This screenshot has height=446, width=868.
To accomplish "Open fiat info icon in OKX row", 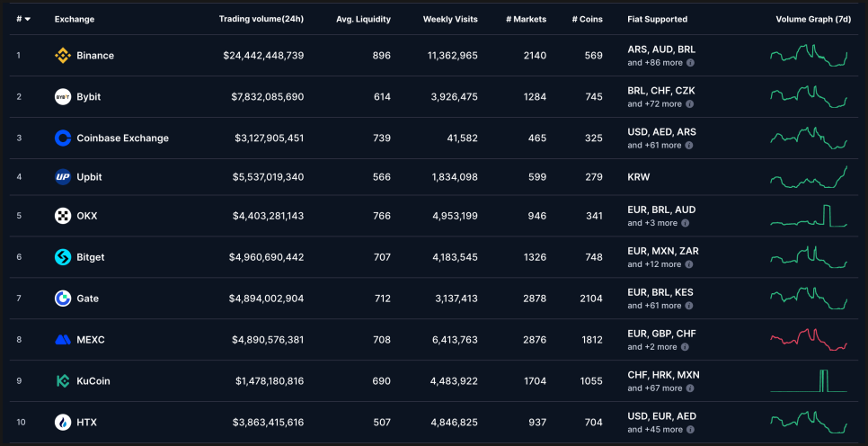I will pos(686,223).
